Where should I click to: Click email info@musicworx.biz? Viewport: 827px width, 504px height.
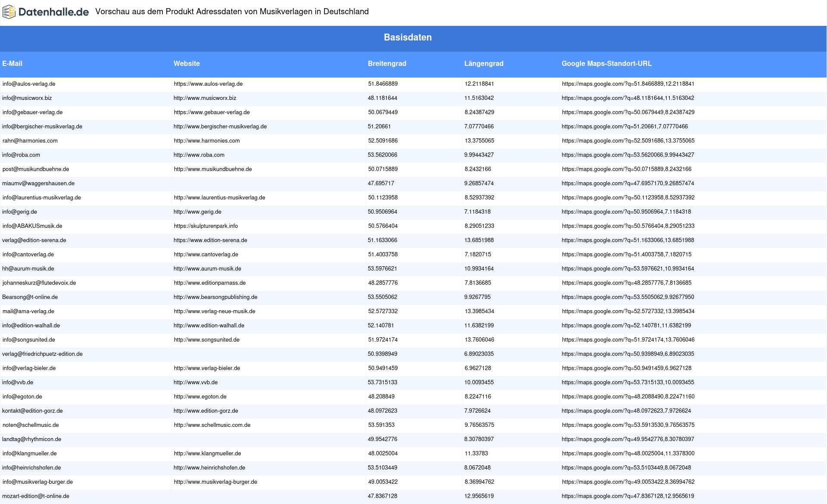[x=27, y=98]
